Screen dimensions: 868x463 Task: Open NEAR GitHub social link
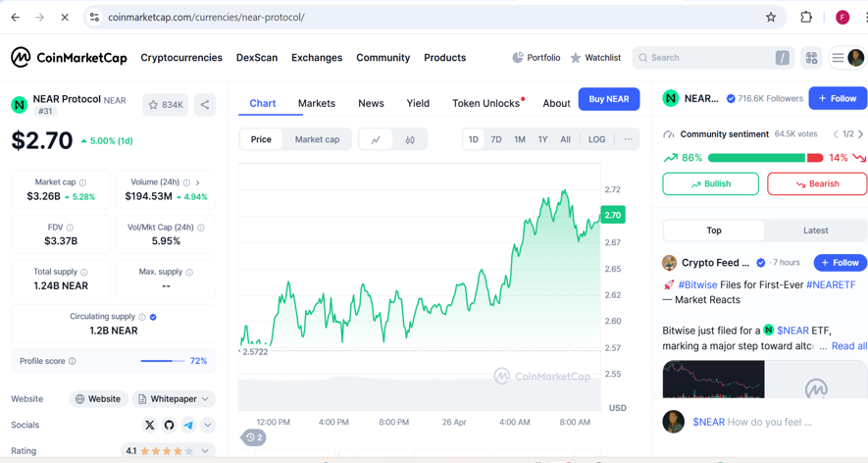coord(169,426)
